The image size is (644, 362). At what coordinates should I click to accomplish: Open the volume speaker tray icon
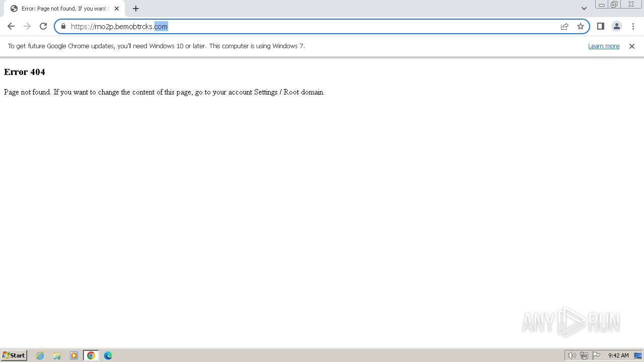(572, 355)
